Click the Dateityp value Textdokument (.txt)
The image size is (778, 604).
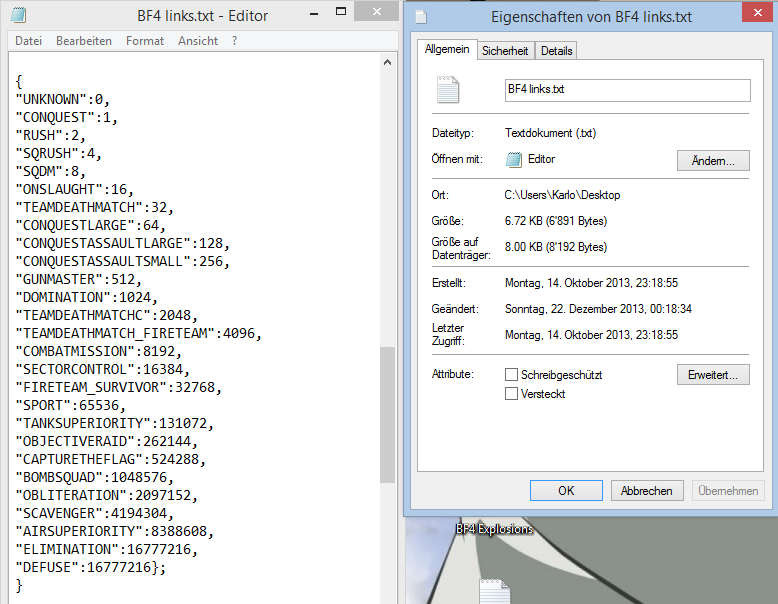pyautogui.click(x=550, y=133)
